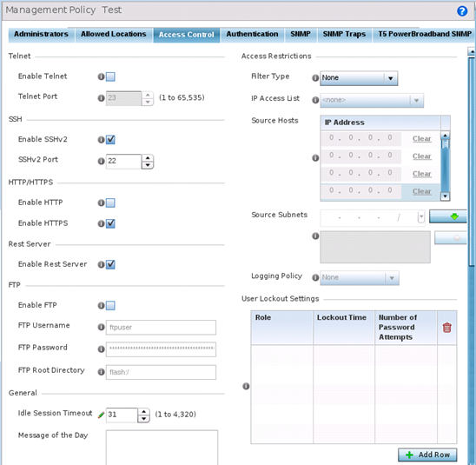
Task: Open the Source Subnets mask dropdown
Action: point(421,217)
